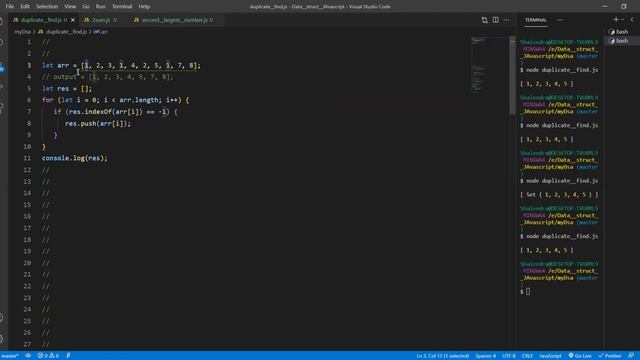The image size is (640, 360).
Task: Open the Help menu
Action: (x=144, y=7)
